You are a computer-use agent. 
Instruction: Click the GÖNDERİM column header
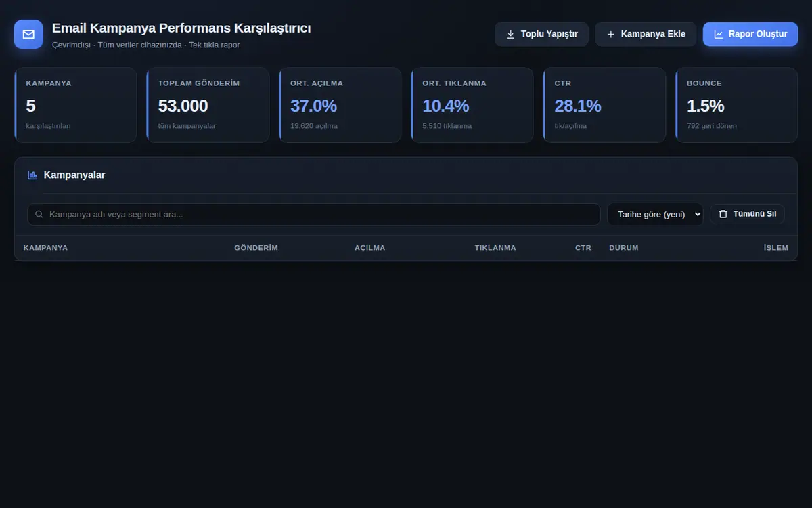256,248
